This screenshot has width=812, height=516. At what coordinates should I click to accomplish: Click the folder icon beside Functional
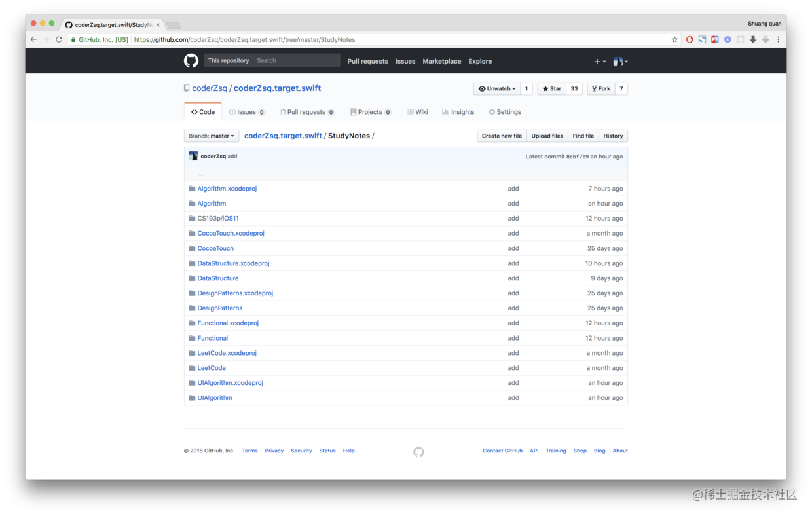[x=192, y=339]
